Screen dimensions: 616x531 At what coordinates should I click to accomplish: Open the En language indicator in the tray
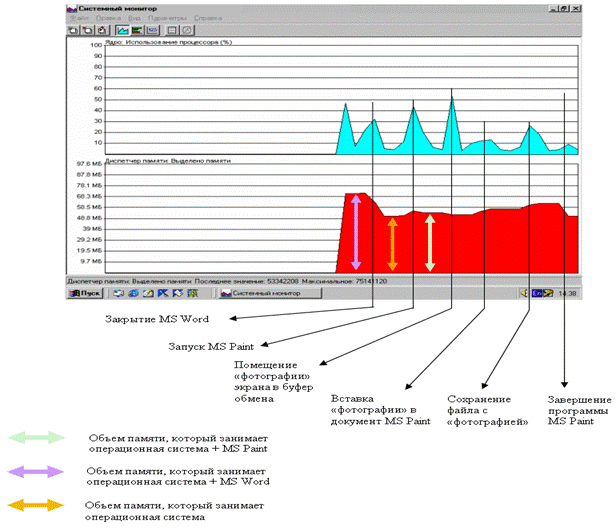coord(537,294)
